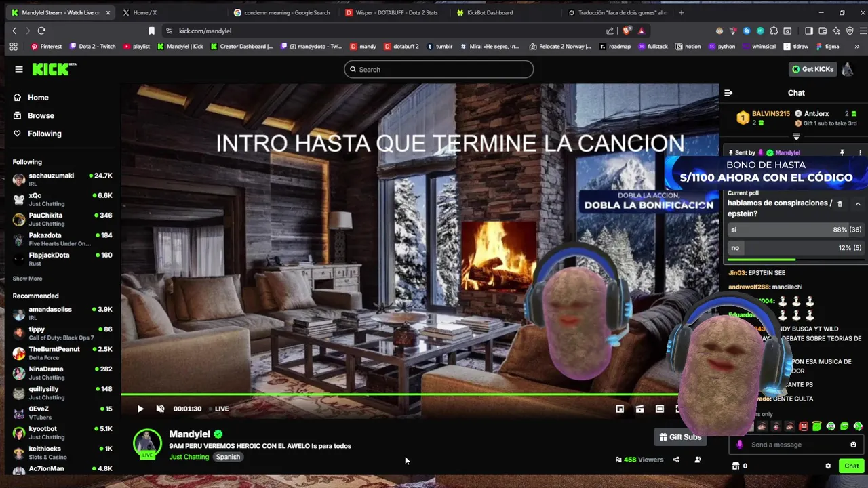This screenshot has width=868, height=488.
Task: Click the Get KICKs button
Action: 812,69
